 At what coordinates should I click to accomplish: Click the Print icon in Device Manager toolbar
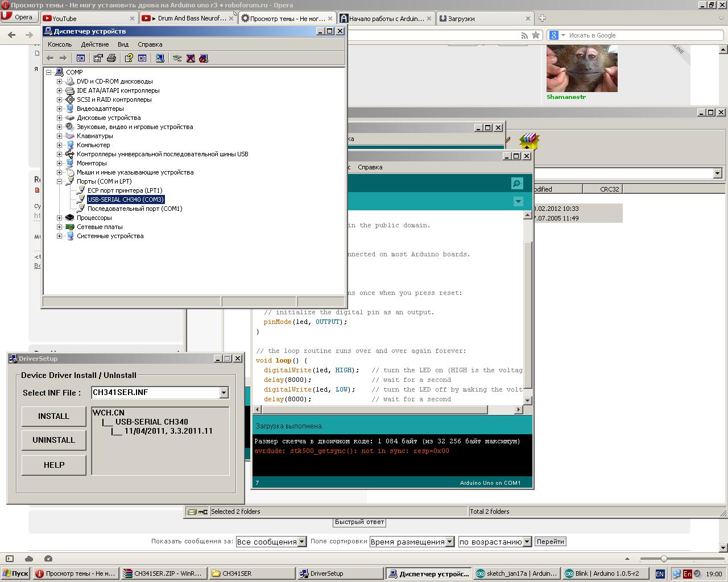point(111,58)
